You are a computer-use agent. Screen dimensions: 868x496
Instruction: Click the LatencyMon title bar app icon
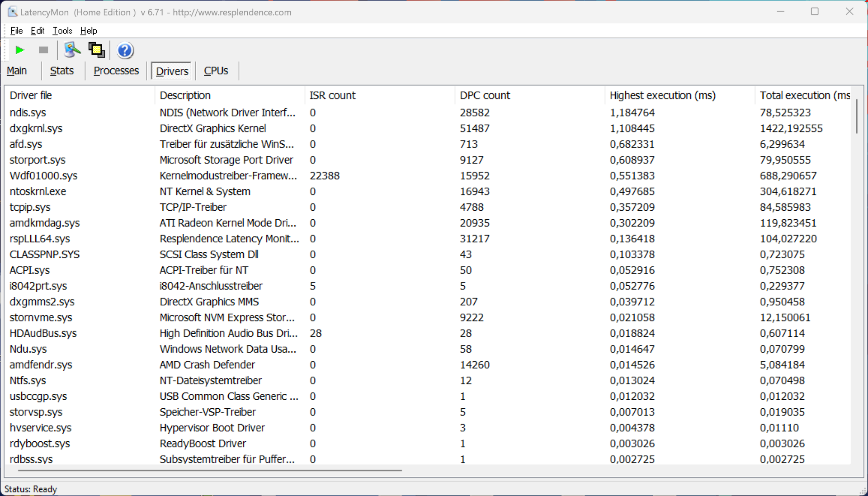(12, 12)
